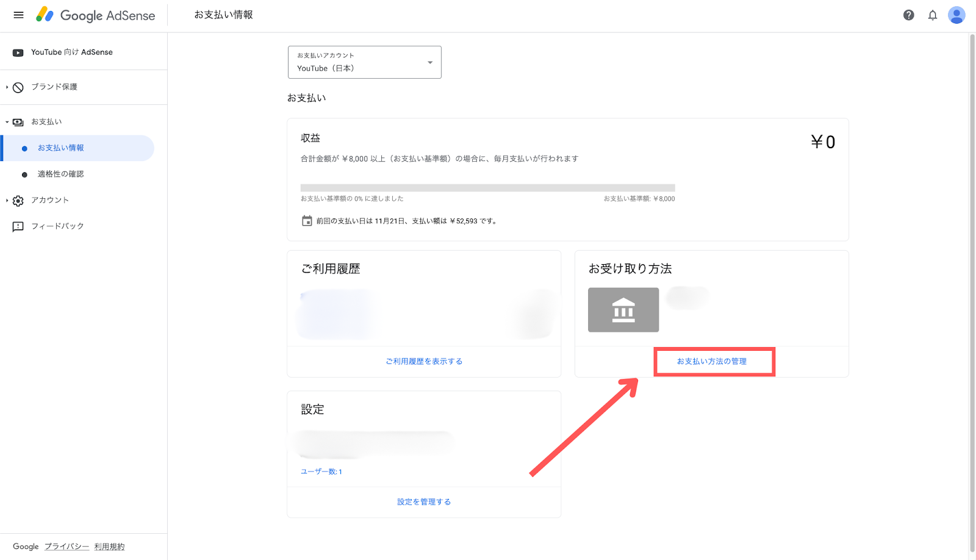Open the user account avatar
This screenshot has width=976, height=560.
(x=956, y=15)
